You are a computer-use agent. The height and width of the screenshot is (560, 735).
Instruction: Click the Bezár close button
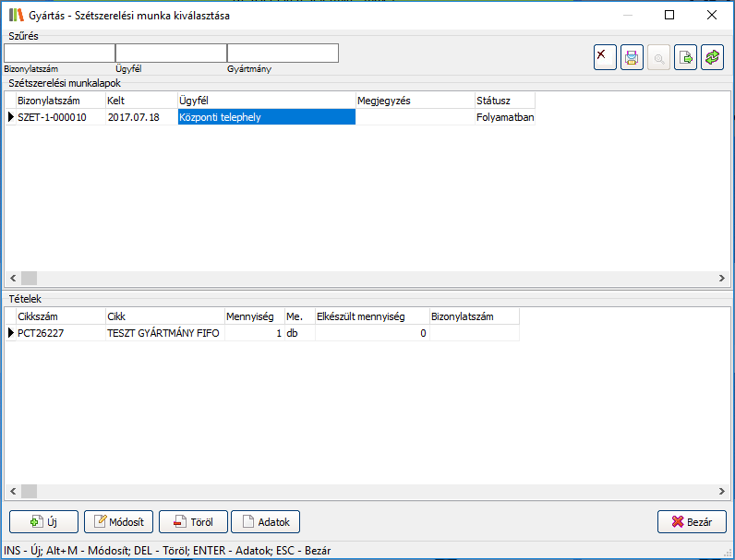pos(692,521)
